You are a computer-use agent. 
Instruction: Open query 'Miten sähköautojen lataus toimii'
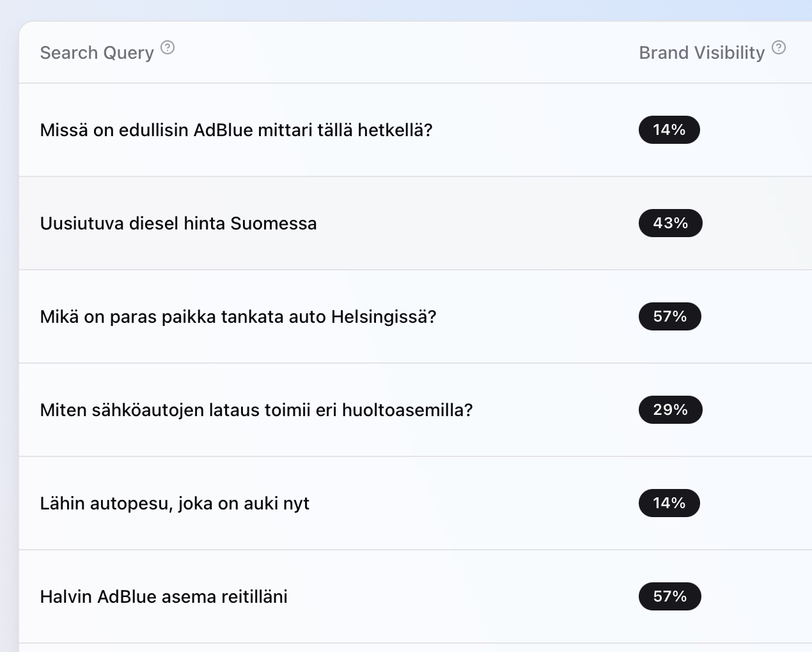(x=256, y=410)
